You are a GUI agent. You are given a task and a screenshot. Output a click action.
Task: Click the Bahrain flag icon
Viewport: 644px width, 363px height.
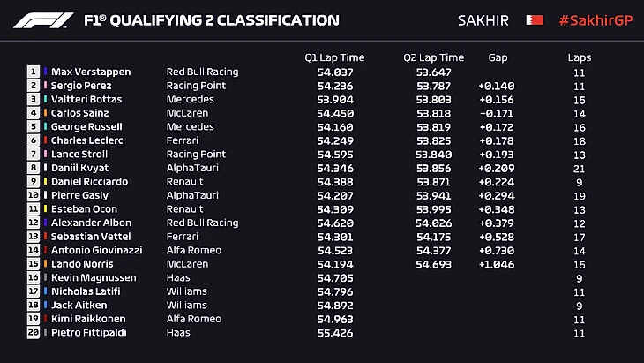click(x=534, y=19)
